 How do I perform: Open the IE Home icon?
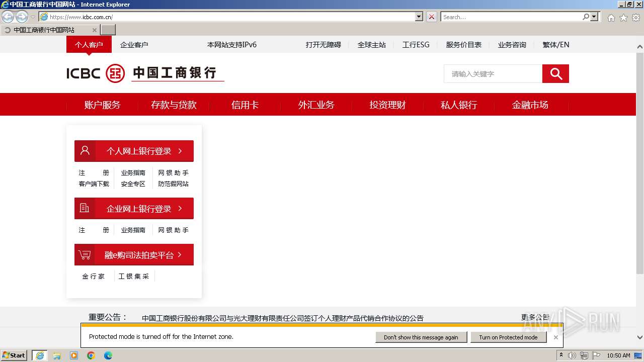611,18
